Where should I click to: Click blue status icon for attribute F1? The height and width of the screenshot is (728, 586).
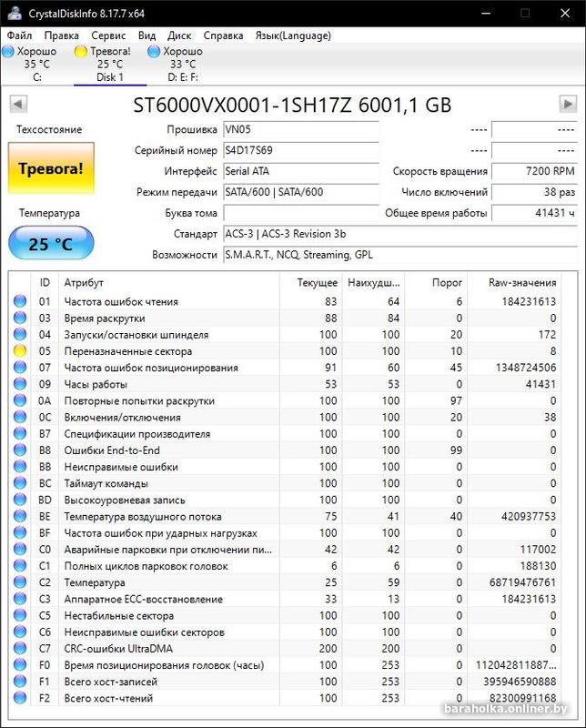click(x=20, y=682)
